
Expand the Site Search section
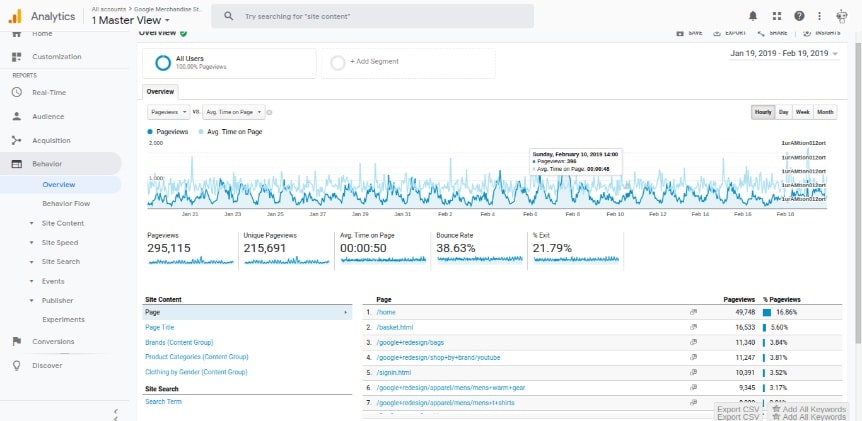point(31,262)
